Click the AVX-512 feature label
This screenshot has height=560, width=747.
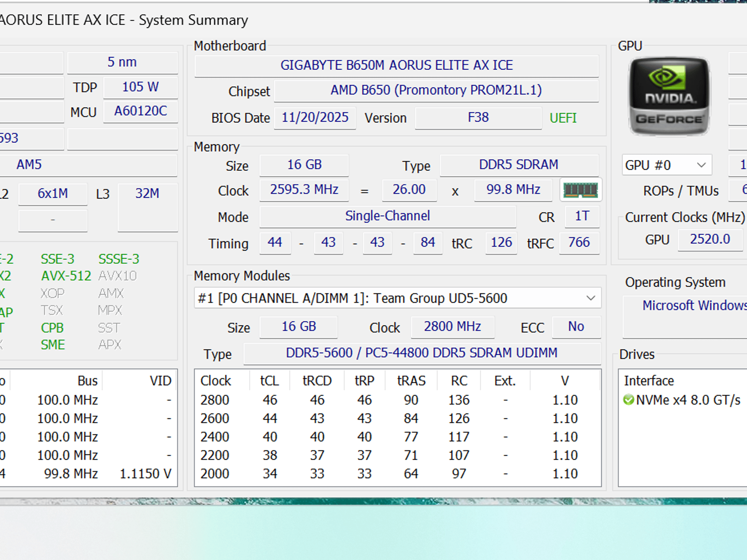(x=66, y=276)
